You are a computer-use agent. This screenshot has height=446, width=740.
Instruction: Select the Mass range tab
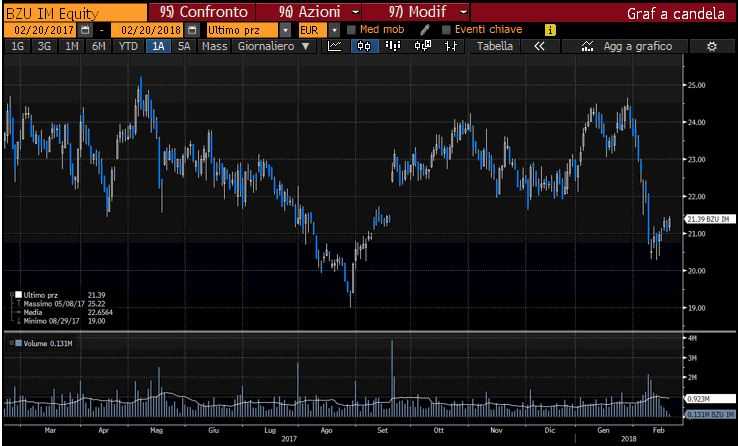coord(215,46)
